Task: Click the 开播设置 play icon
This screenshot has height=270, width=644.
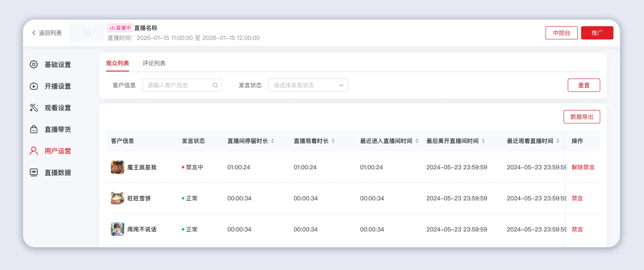Action: point(34,86)
